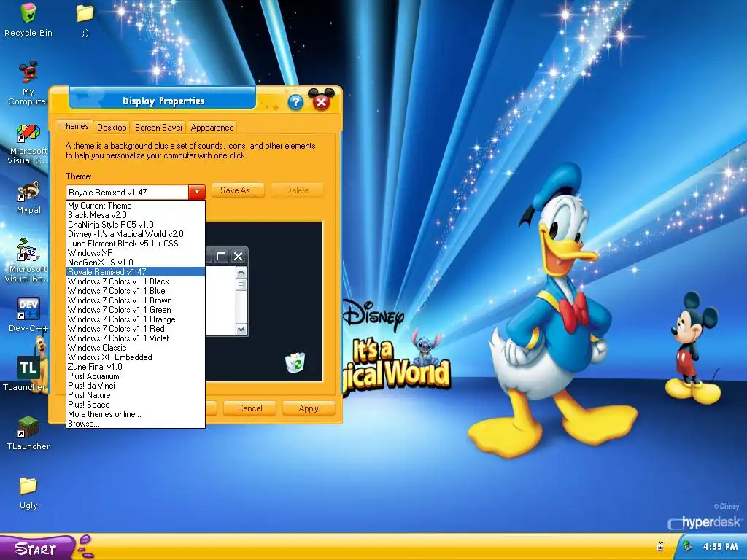Viewport: 747px width, 560px height.
Task: Select More themes online... entry
Action: (x=136, y=414)
